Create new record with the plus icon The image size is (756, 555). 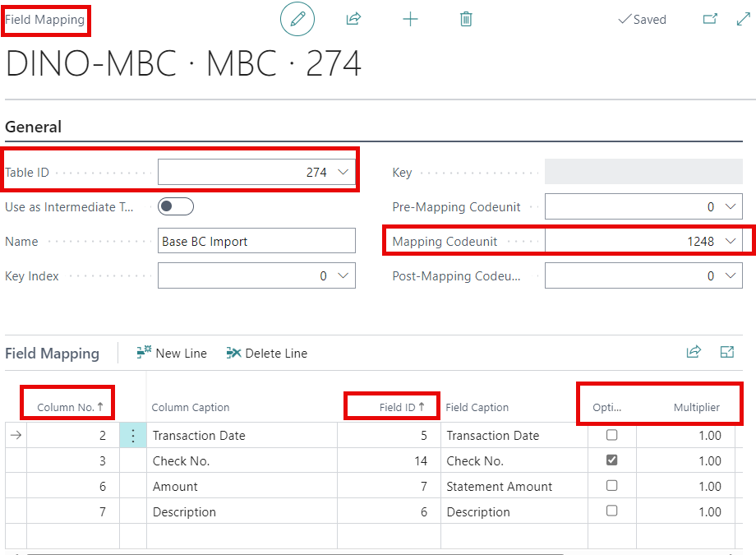click(x=410, y=19)
